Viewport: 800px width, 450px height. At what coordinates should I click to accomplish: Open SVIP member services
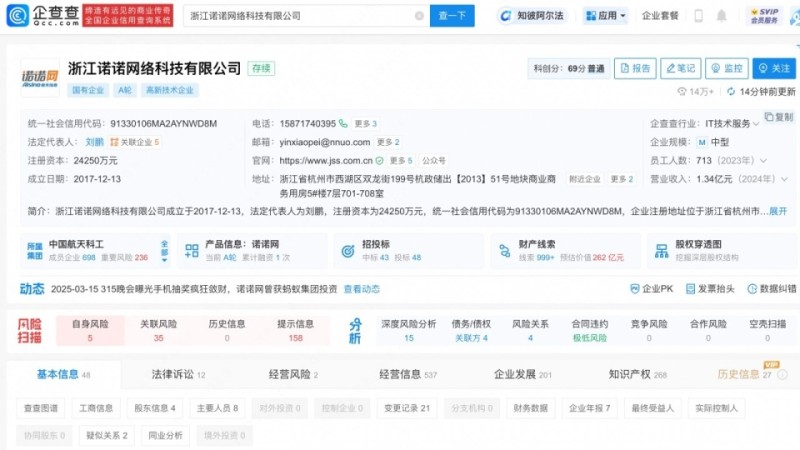(764, 16)
